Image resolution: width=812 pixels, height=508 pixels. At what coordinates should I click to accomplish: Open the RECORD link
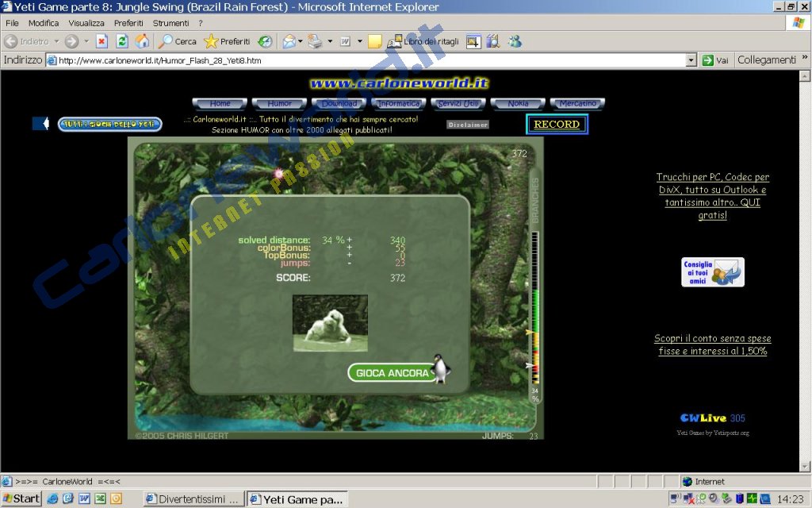(557, 125)
